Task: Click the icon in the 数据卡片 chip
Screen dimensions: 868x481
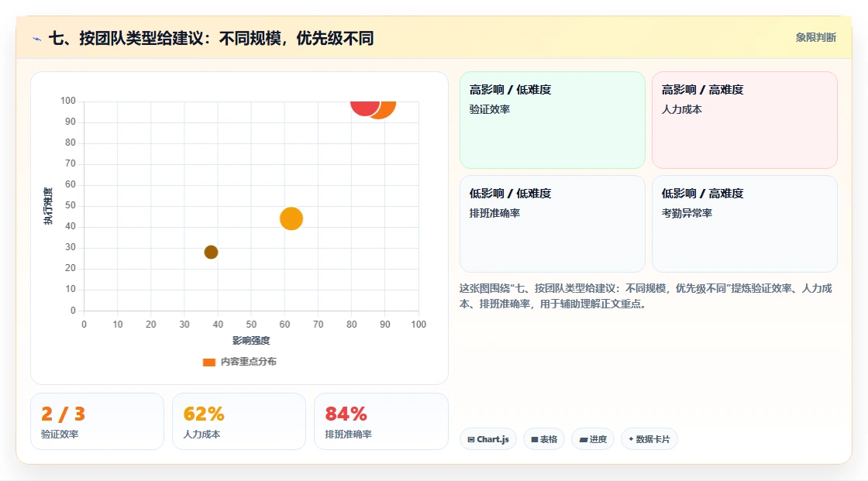Action: point(631,439)
